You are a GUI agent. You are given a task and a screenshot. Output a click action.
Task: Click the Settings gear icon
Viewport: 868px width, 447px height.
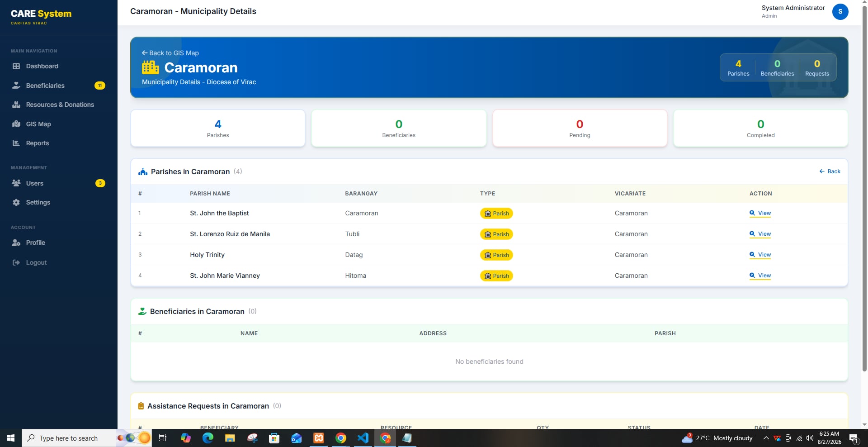tap(16, 202)
